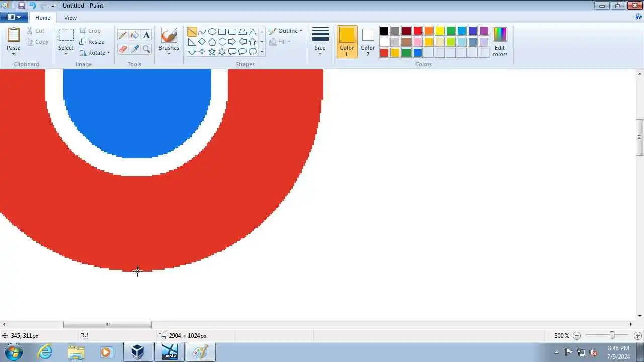
Task: Pick the pink color swatch
Action: pos(418,42)
